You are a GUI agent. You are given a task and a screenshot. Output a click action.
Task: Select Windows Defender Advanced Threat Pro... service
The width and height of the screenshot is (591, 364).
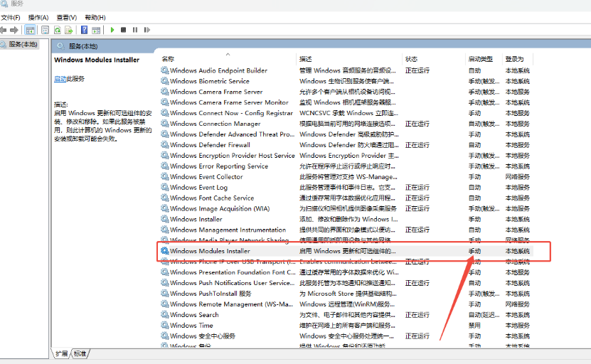[232, 134]
